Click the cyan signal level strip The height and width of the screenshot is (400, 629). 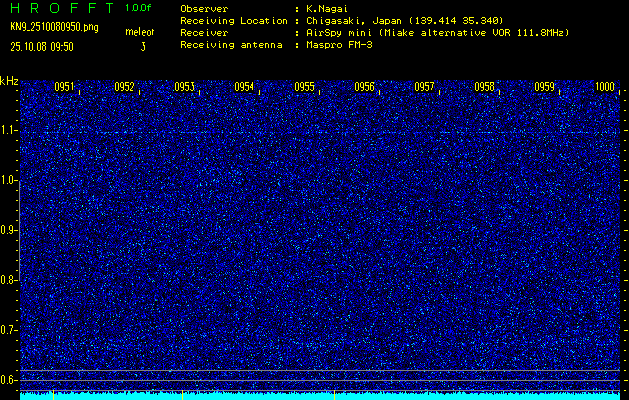pos(320,396)
